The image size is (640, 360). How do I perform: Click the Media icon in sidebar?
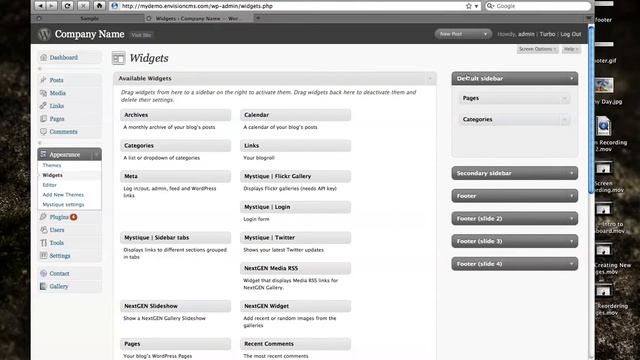[43, 93]
